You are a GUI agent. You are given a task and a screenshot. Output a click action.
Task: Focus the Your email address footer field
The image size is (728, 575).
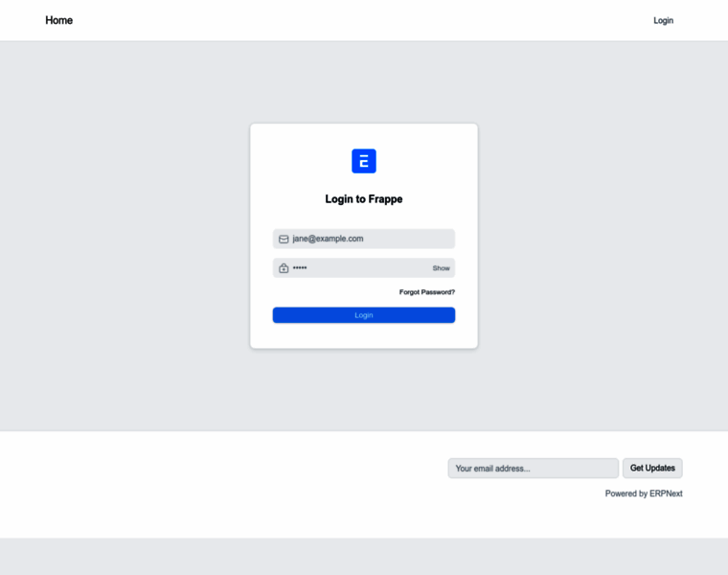tap(533, 469)
